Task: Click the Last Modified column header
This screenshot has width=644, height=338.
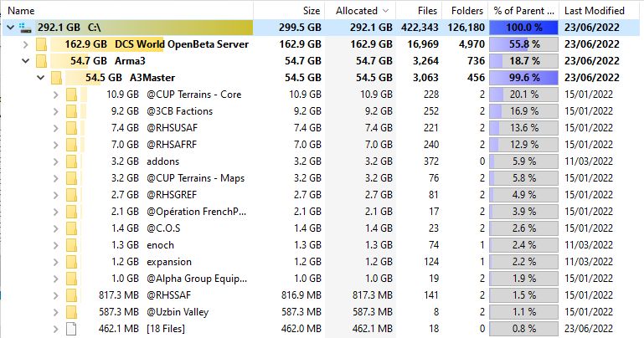Action: click(594, 11)
